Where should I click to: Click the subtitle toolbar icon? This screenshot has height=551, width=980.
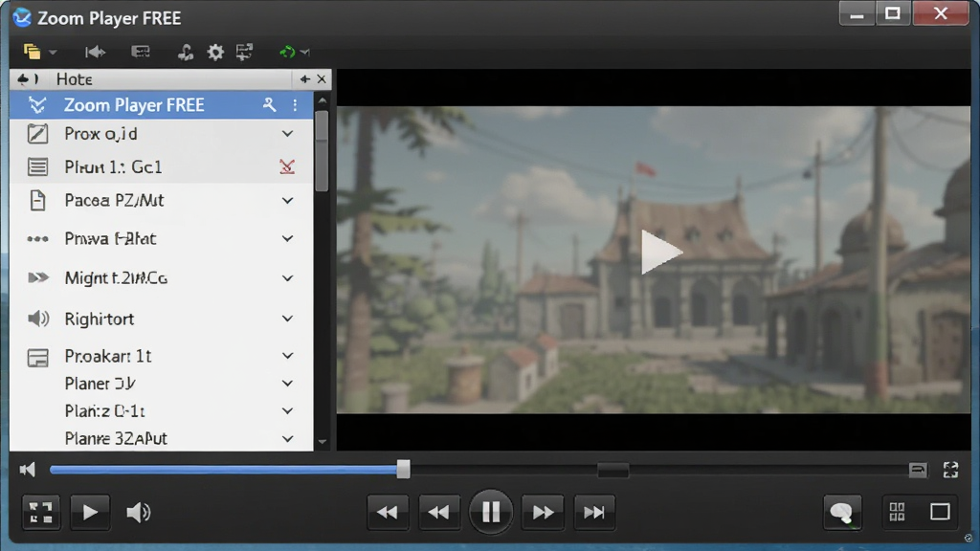(140, 52)
